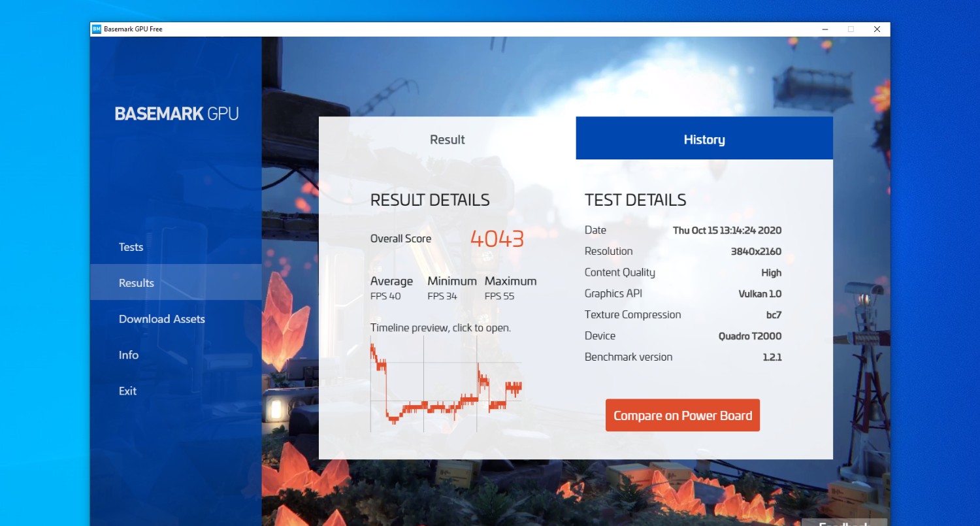Click the BASEMARK GPU logo
Viewport: 980px width, 526px height.
tap(177, 114)
